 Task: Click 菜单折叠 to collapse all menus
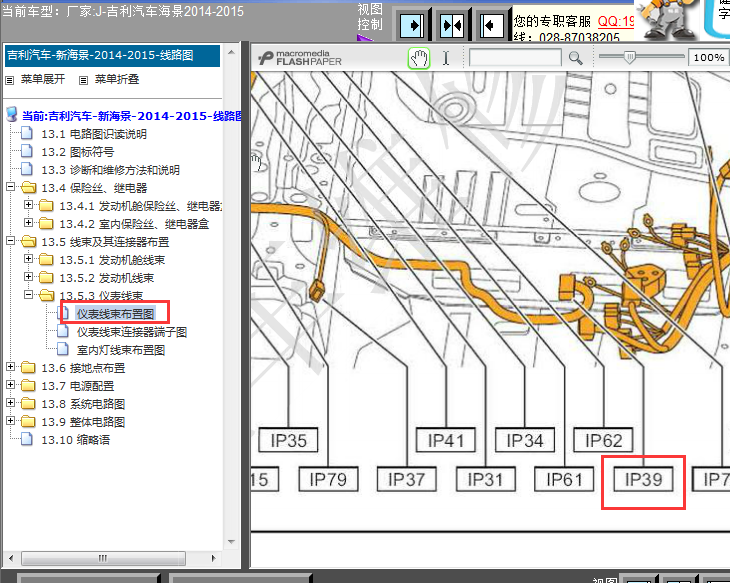pyautogui.click(x=116, y=80)
